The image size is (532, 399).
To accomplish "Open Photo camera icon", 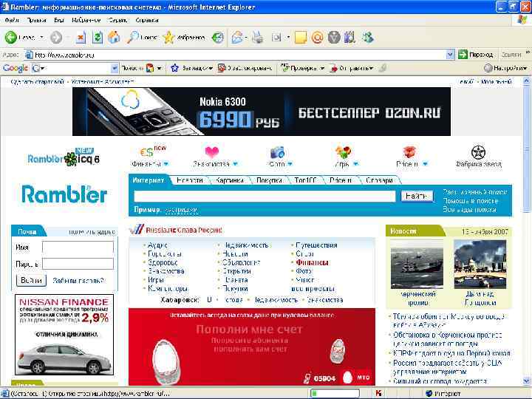I will pos(277,152).
